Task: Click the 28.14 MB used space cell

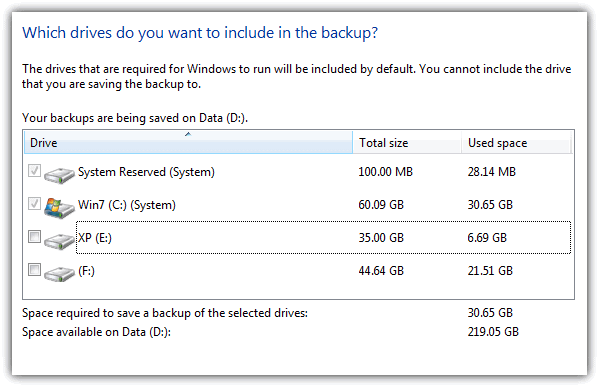Action: 492,172
